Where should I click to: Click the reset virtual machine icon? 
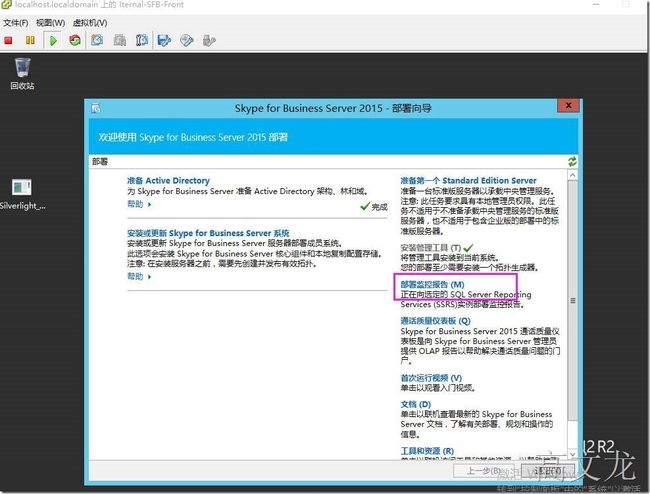(x=75, y=41)
